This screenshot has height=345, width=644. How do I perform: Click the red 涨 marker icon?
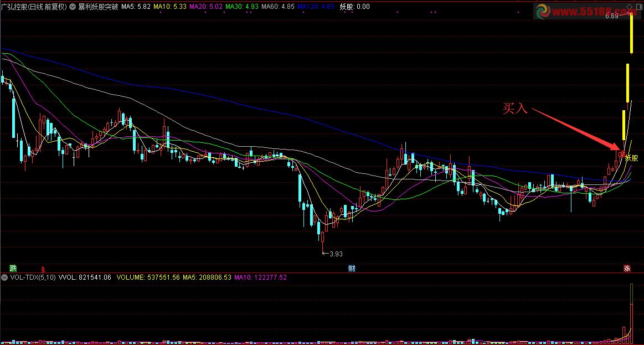(627, 268)
